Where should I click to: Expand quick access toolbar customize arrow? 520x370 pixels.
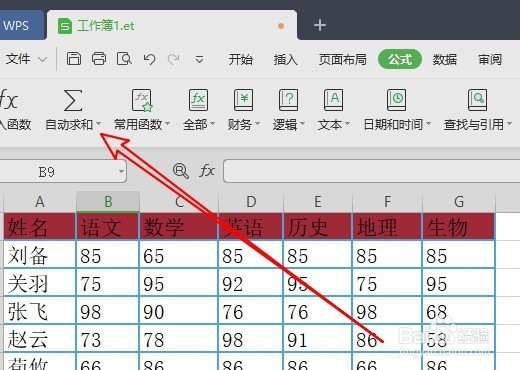pyautogui.click(x=199, y=60)
